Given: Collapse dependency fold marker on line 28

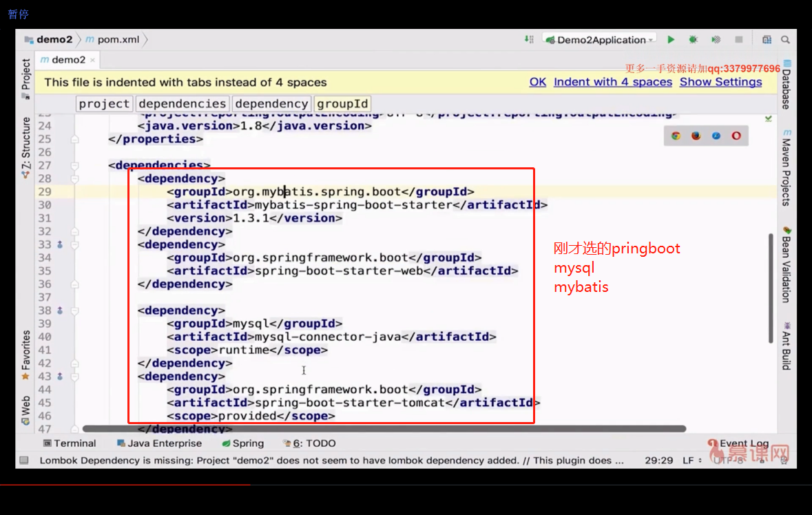Looking at the screenshot, I should (x=75, y=178).
